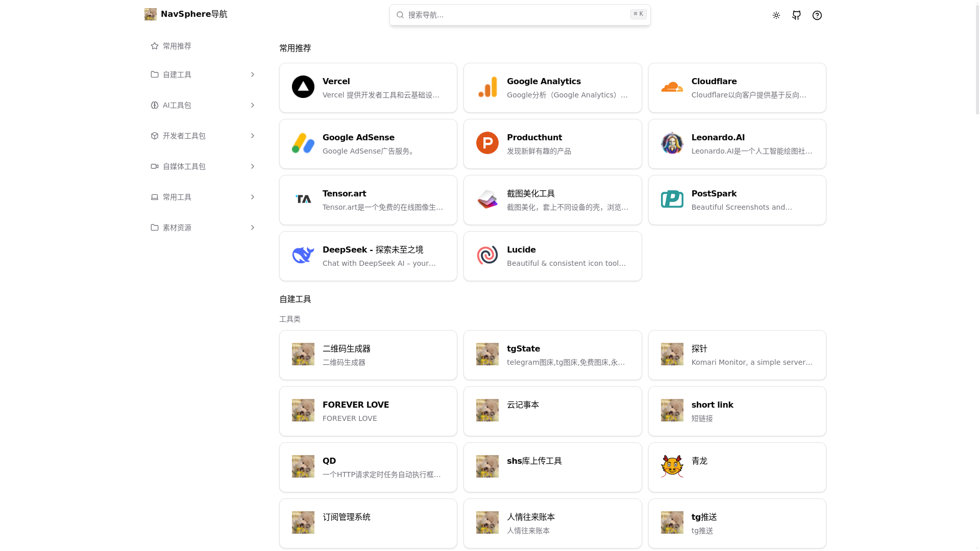980x551 pixels.
Task: Open the short link card title
Action: point(713,405)
